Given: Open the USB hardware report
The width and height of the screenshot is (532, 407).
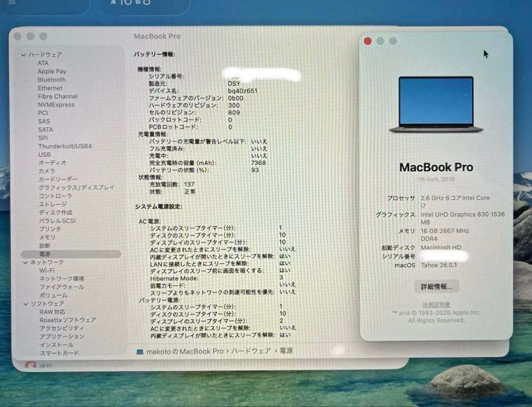Looking at the screenshot, I should 44,154.
